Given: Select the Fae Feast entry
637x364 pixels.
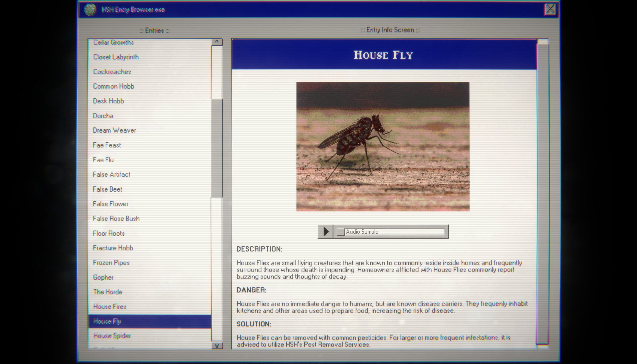Looking at the screenshot, I should point(106,145).
